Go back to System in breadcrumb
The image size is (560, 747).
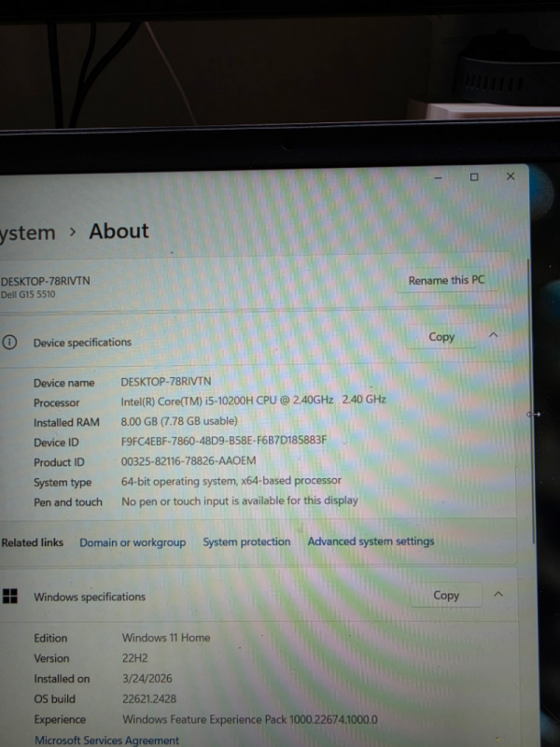(27, 233)
